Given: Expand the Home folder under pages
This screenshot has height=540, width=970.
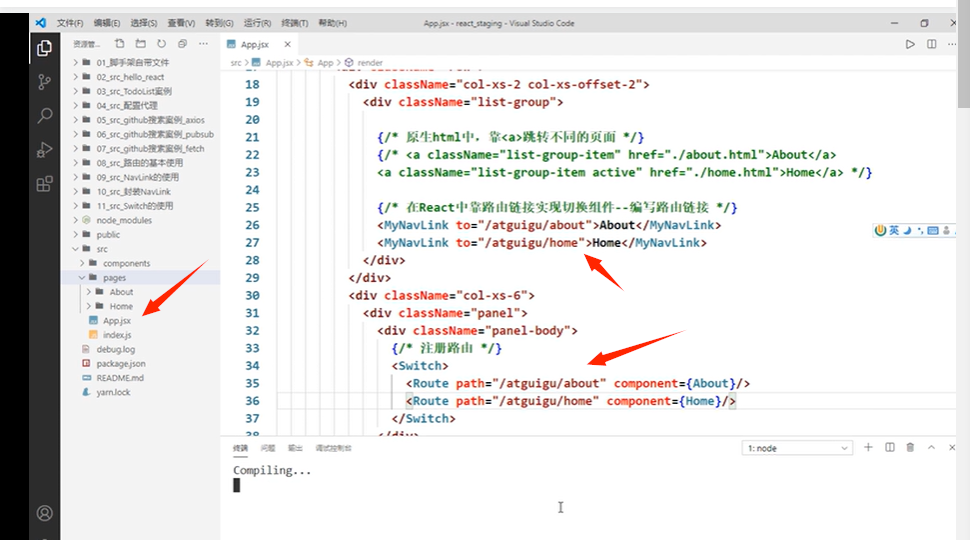Looking at the screenshot, I should point(141,306).
